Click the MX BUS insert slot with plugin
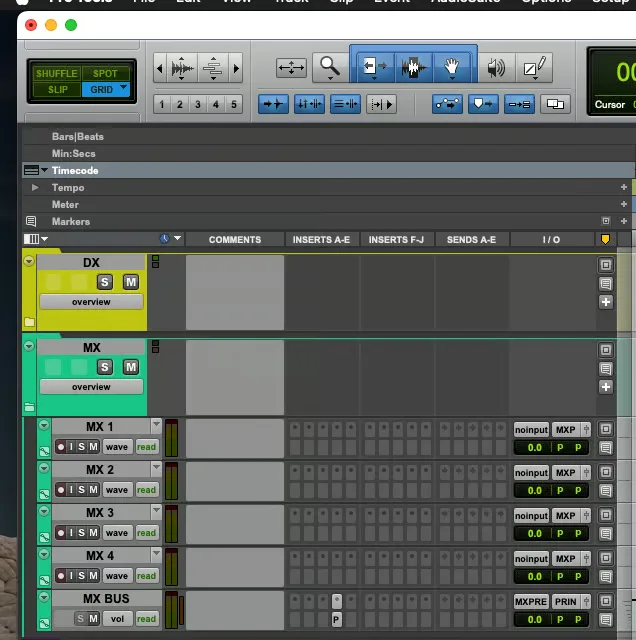Image resolution: width=636 pixels, height=640 pixels. pos(336,600)
